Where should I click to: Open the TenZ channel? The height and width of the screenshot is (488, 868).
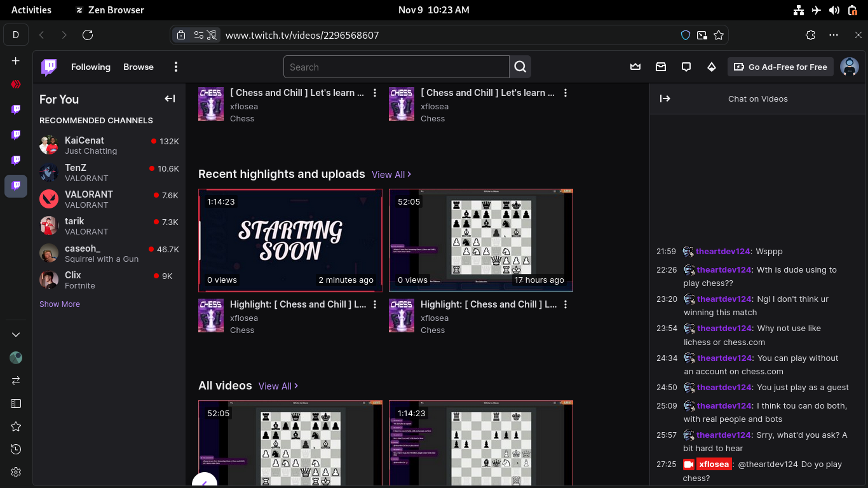(x=109, y=172)
